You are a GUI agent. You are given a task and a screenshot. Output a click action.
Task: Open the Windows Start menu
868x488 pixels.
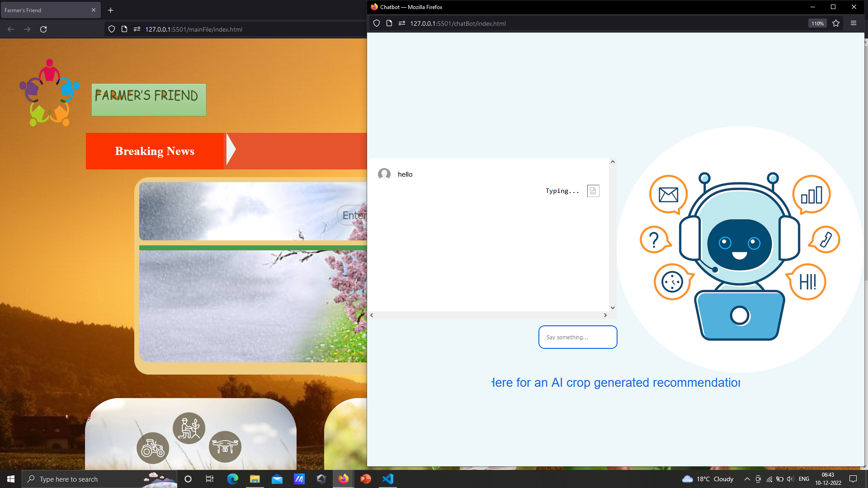click(11, 479)
